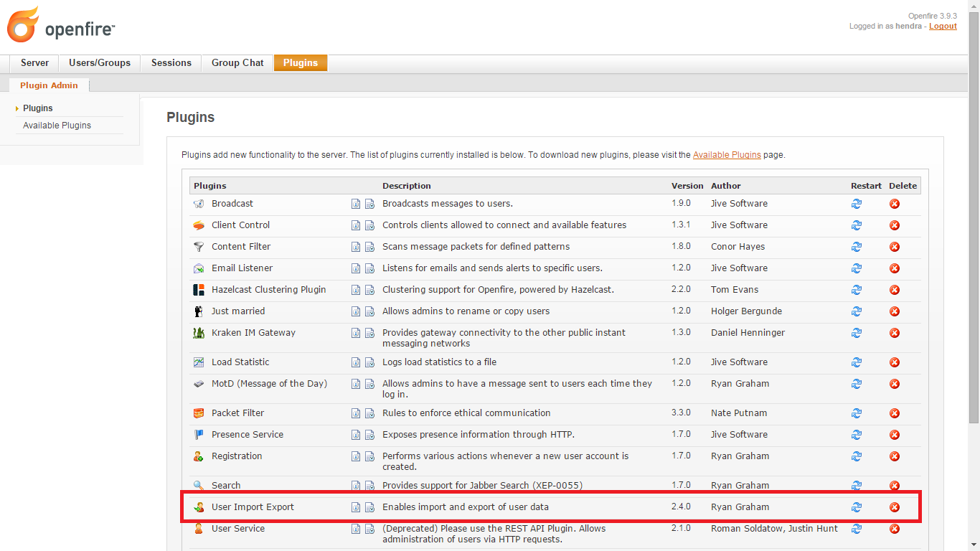Screen dimensions: 980x551
Task: Restart the Hazelcast Clustering Plugin
Action: pos(857,290)
